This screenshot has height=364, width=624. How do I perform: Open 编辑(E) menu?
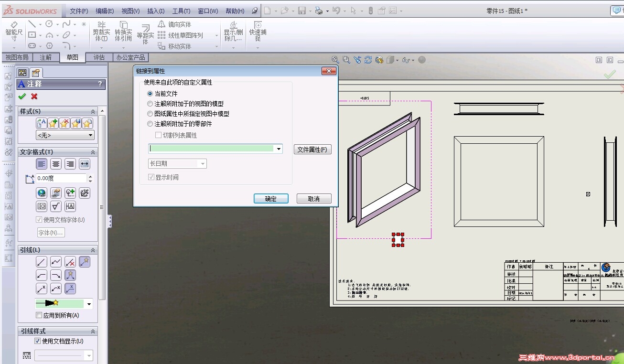coord(105,11)
